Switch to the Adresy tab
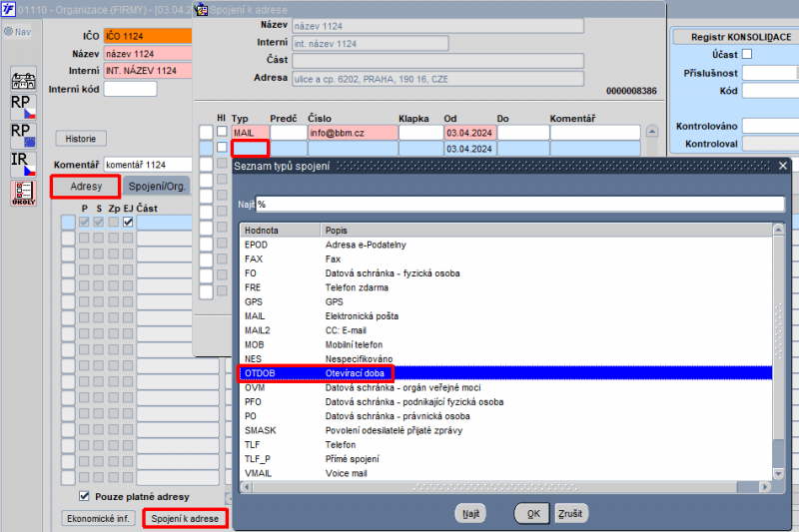This screenshot has width=799, height=532. 86,187
